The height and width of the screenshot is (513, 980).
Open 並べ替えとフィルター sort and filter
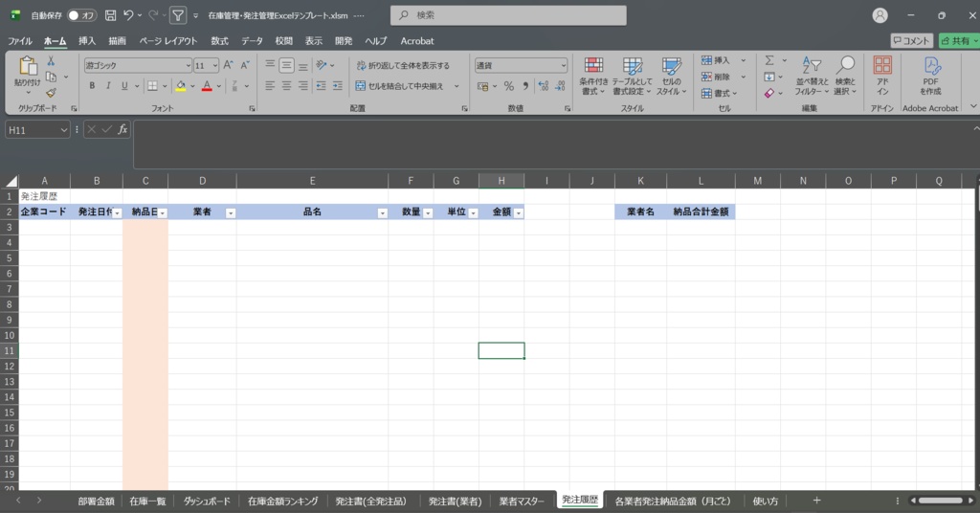point(812,77)
